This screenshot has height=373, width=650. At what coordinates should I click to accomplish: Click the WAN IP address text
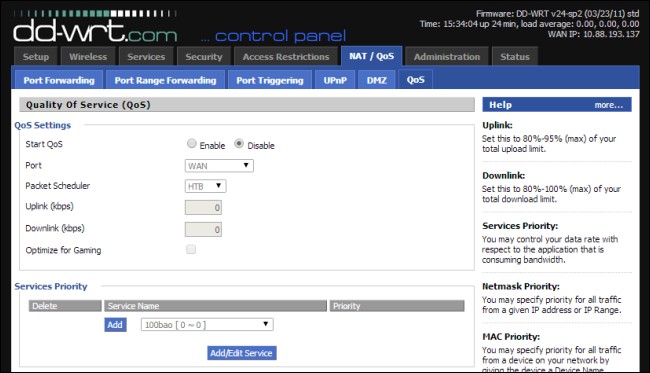pos(594,34)
